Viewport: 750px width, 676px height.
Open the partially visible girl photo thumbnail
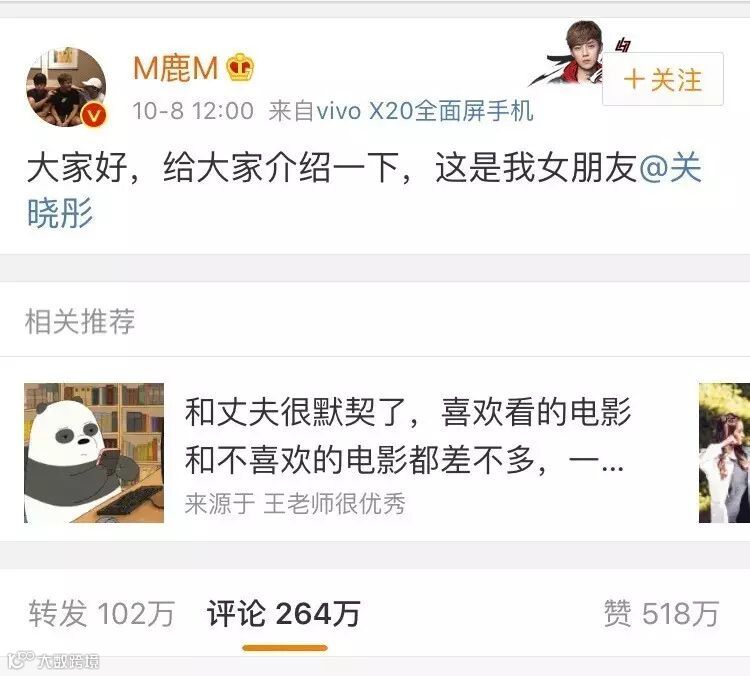point(724,453)
